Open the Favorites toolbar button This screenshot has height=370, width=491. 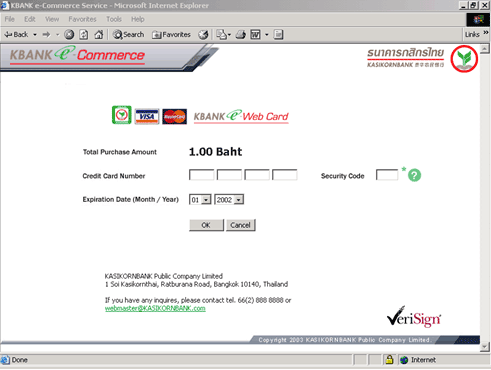[x=171, y=34]
